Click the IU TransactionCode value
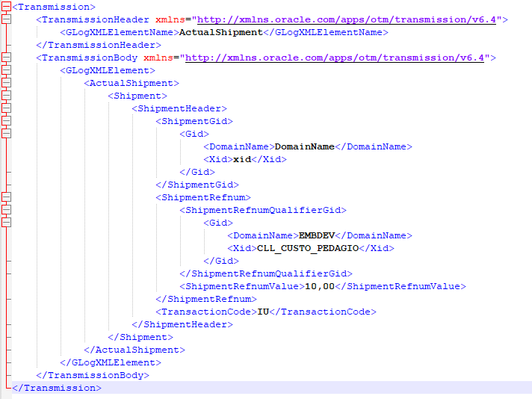The width and height of the screenshot is (532, 399). (x=263, y=312)
